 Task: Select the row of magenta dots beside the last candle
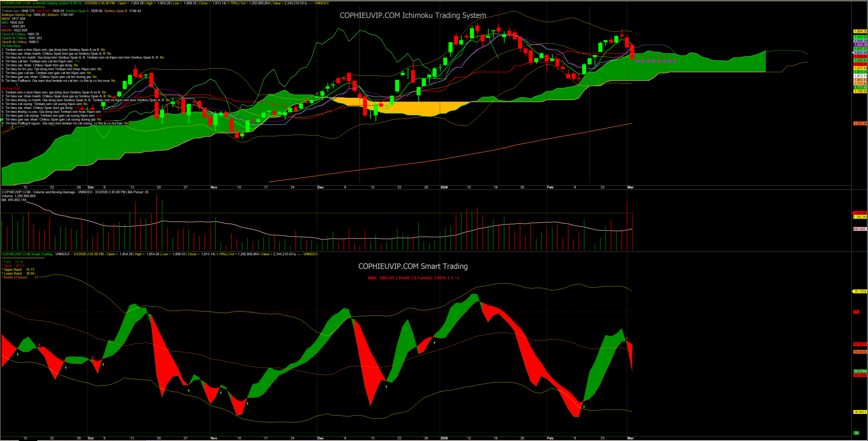(656, 61)
